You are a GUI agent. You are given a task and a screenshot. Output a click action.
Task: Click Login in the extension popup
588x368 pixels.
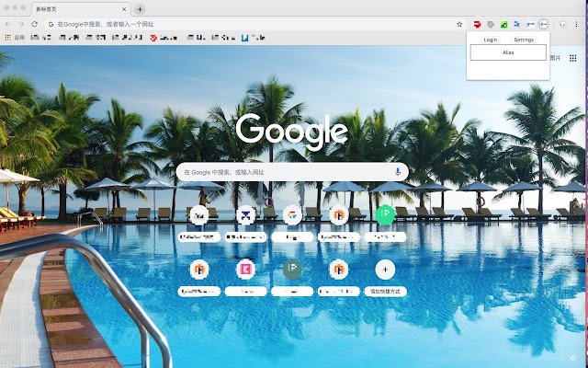coord(490,40)
